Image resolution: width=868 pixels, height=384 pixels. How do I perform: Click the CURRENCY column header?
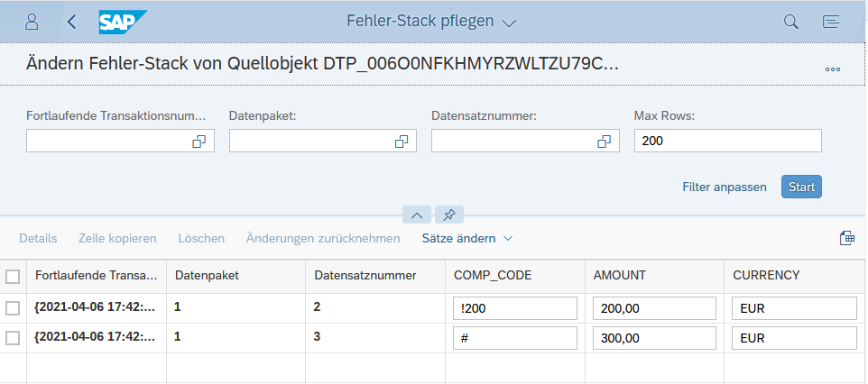[x=796, y=276]
